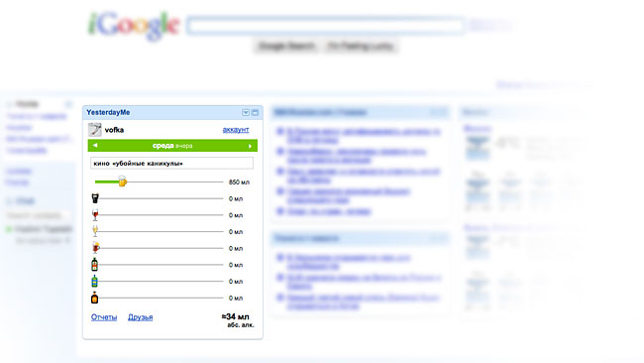Click the white wine glass icon
Image resolution: width=644 pixels, height=363 pixels.
[x=95, y=231]
